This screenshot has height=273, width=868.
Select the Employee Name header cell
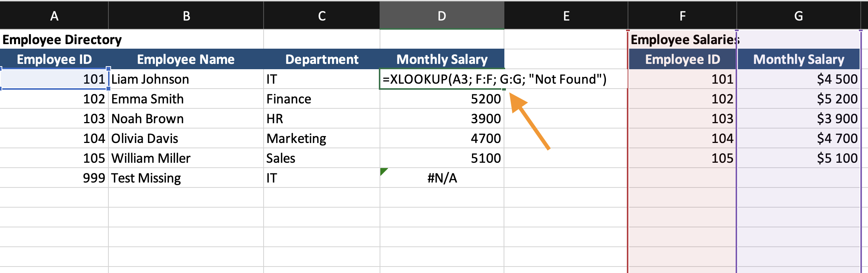186,59
